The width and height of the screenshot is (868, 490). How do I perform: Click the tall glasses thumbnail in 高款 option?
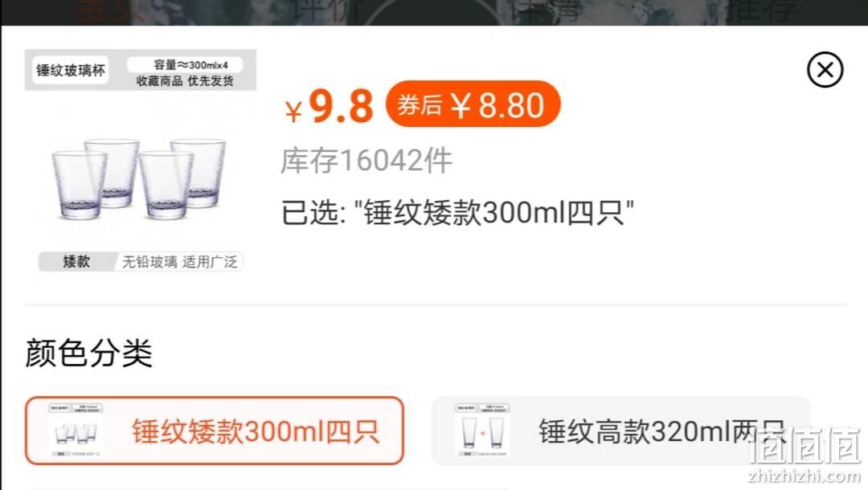[x=482, y=431]
